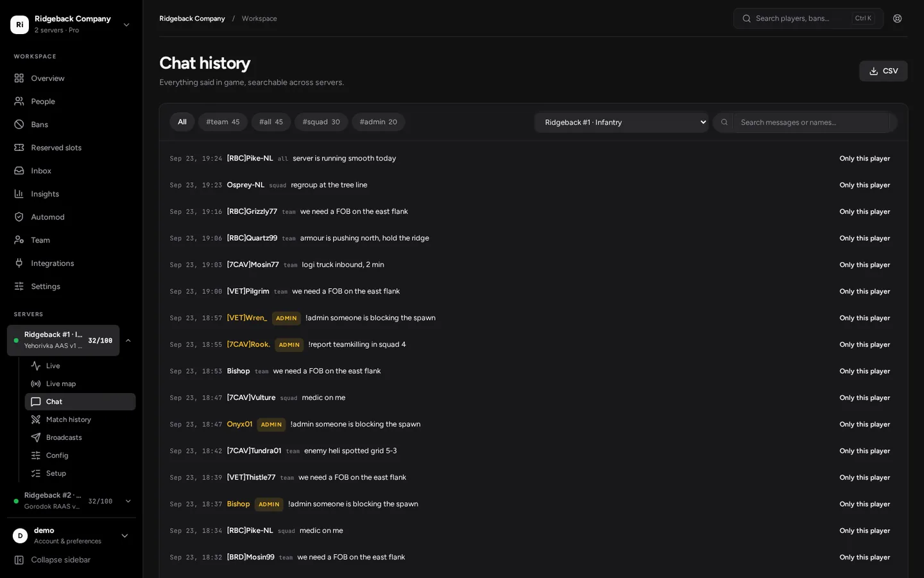Viewport: 924px width, 578px height.
Task: Export chat history as CSV
Action: [x=884, y=71]
